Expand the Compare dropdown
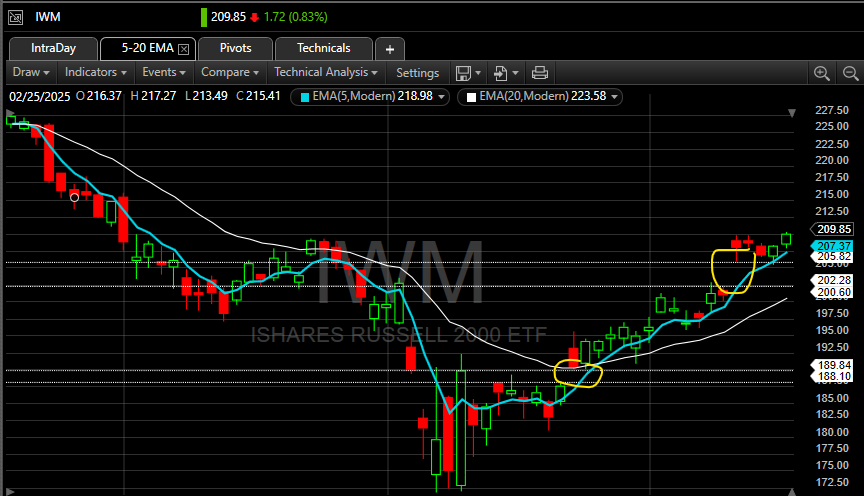The image size is (864, 496). (x=230, y=72)
